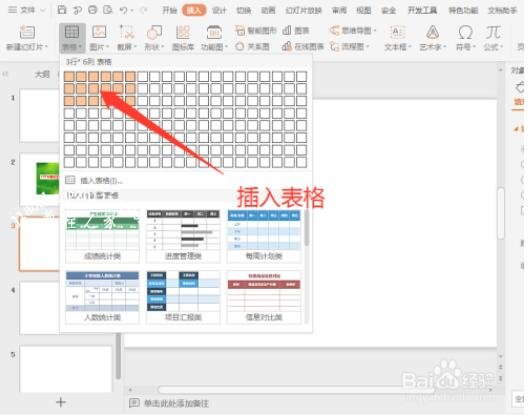Screen dimensions: 530x417
Task: Choose the 每周计划类 table template
Action: pyautogui.click(x=264, y=236)
